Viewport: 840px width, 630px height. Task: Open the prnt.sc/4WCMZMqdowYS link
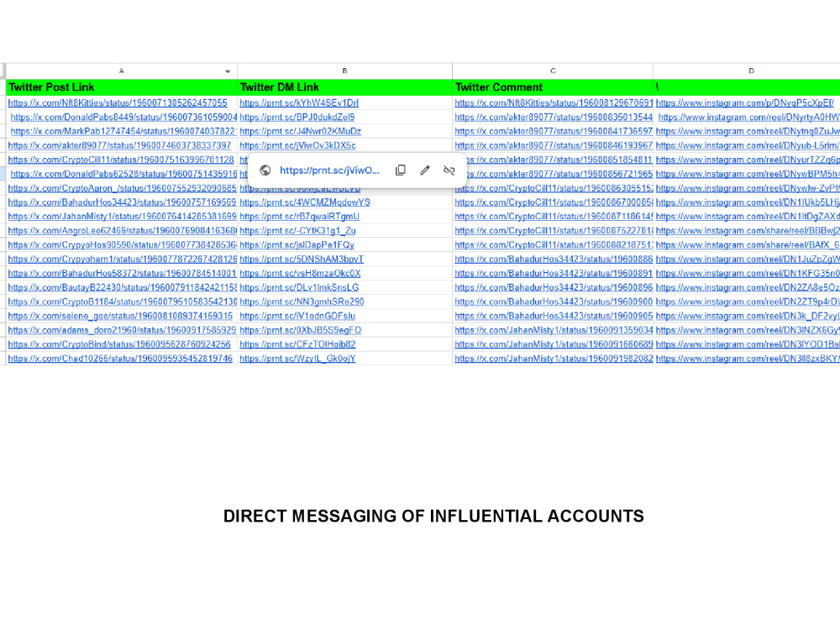point(305,202)
